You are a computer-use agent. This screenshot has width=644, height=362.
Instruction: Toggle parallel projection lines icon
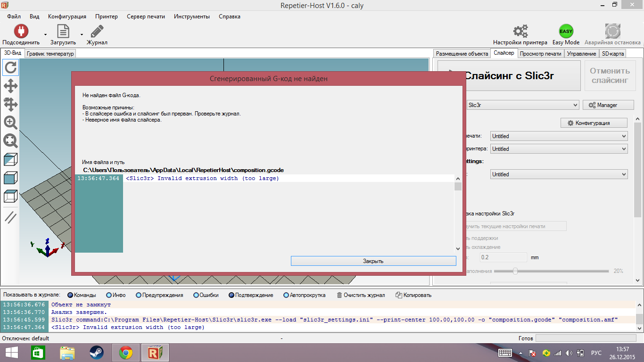(10, 217)
